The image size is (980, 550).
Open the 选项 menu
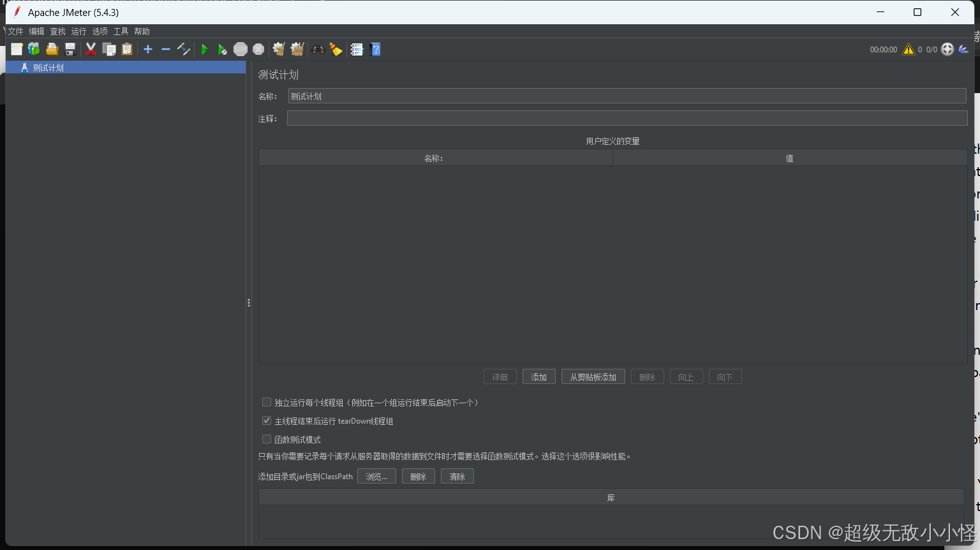click(x=100, y=31)
